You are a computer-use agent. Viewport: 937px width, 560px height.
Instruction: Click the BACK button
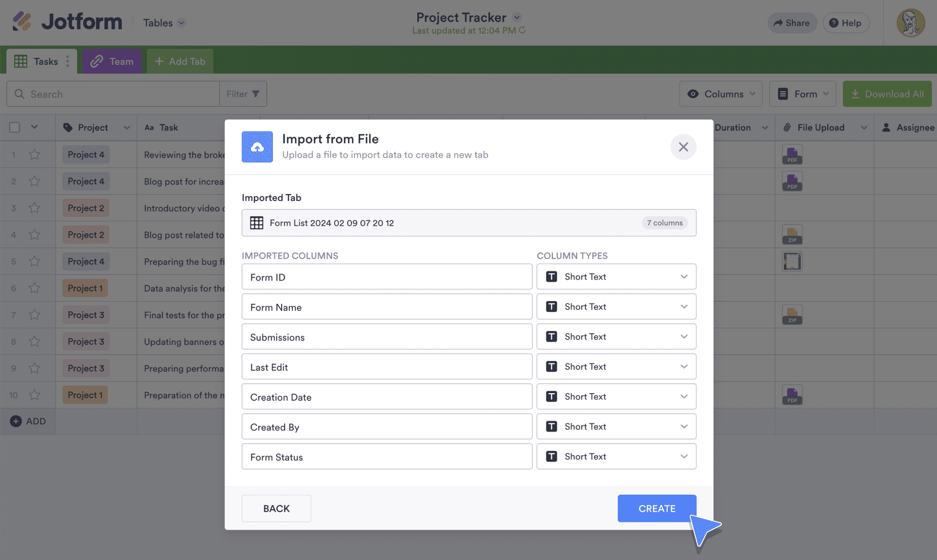[x=276, y=508]
